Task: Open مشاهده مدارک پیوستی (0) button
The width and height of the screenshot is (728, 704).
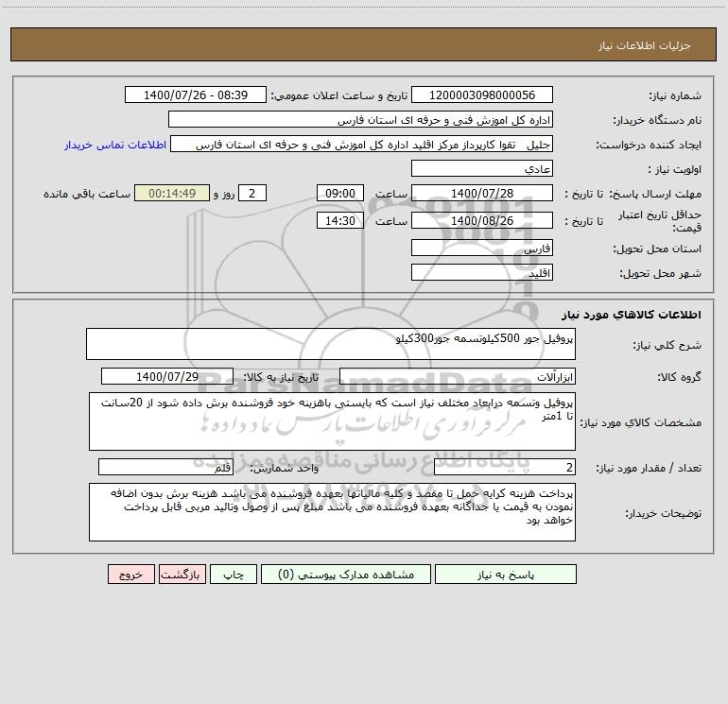Action: (x=346, y=575)
